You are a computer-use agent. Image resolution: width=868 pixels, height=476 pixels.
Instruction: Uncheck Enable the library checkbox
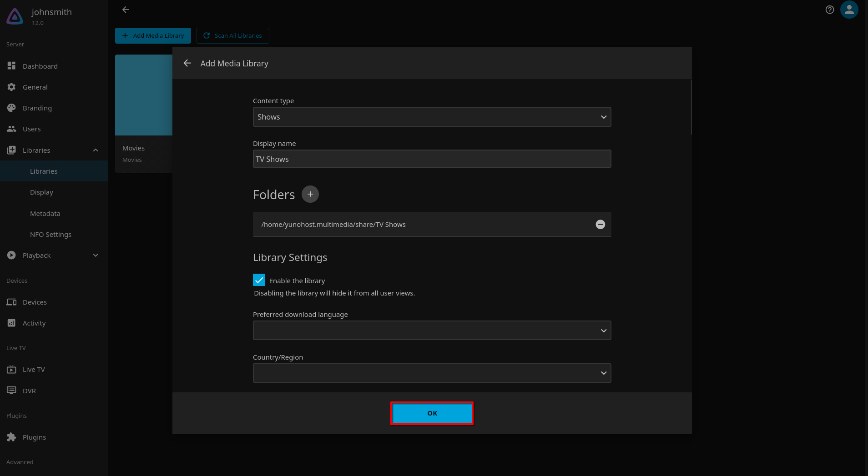tap(259, 280)
